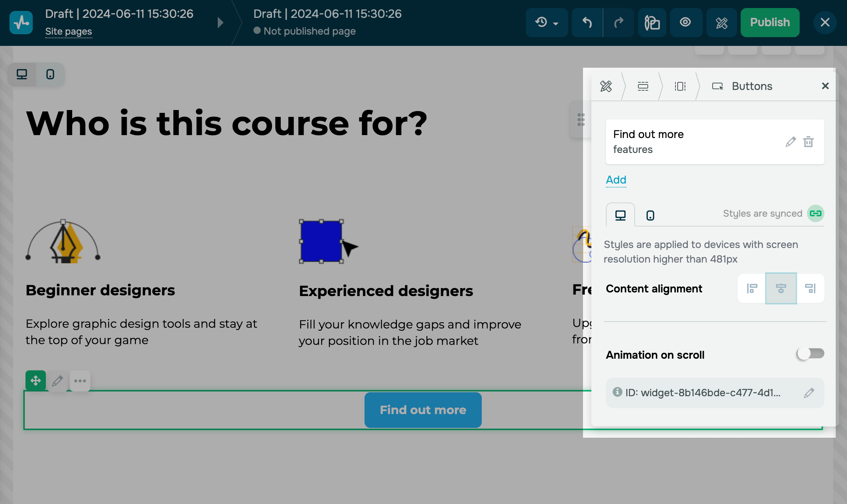
Task: Expand the draft breadcrumb arrow
Action: coord(220,23)
